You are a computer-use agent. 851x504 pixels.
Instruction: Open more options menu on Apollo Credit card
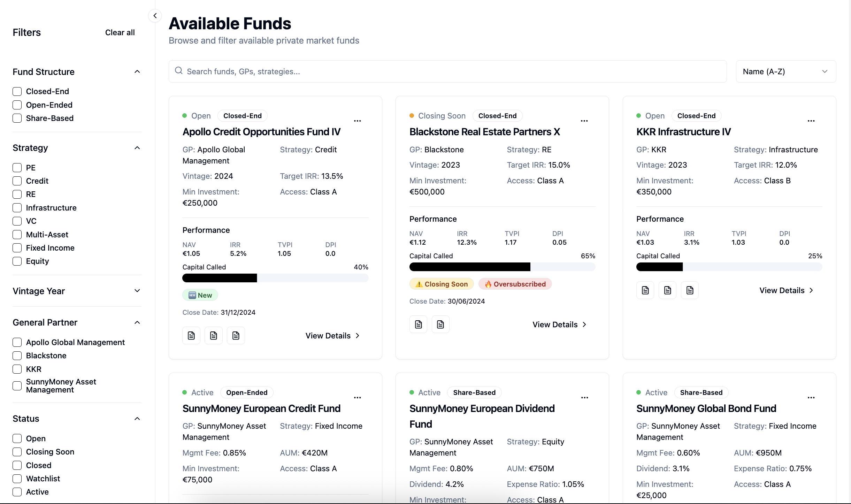coord(357,121)
